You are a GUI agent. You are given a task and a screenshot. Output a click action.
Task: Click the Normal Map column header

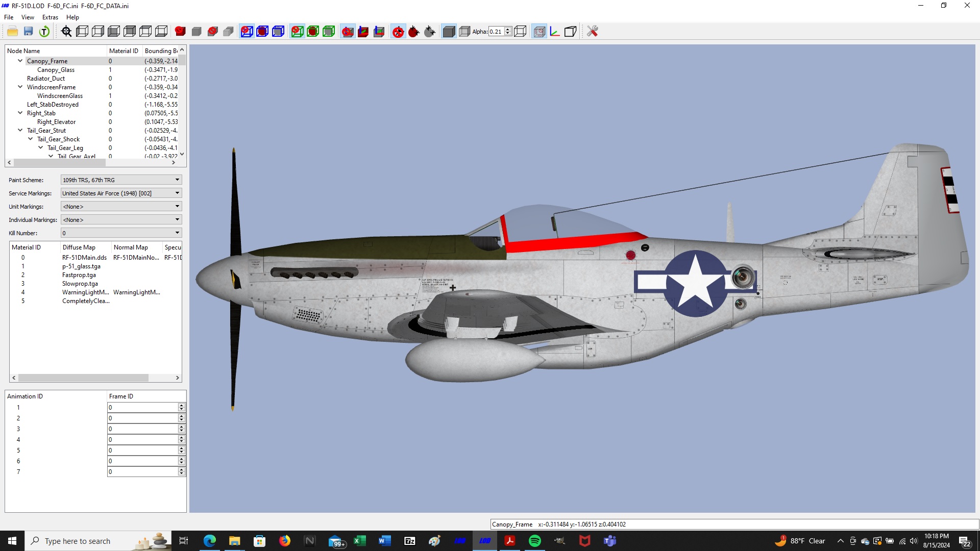point(137,247)
